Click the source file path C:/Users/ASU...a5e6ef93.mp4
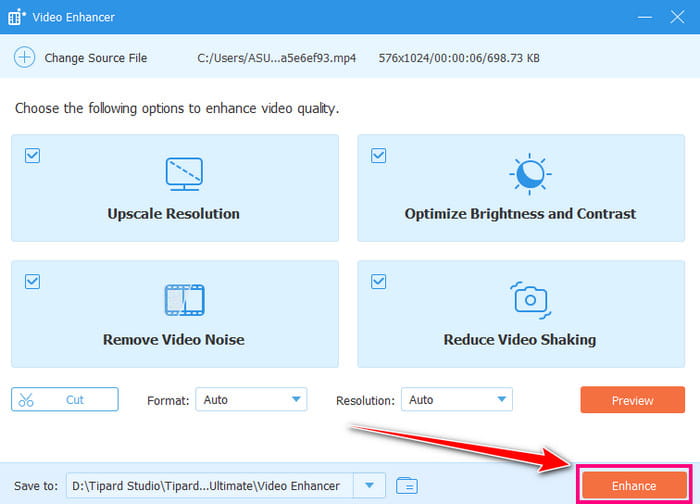700x504 pixels. tap(277, 58)
